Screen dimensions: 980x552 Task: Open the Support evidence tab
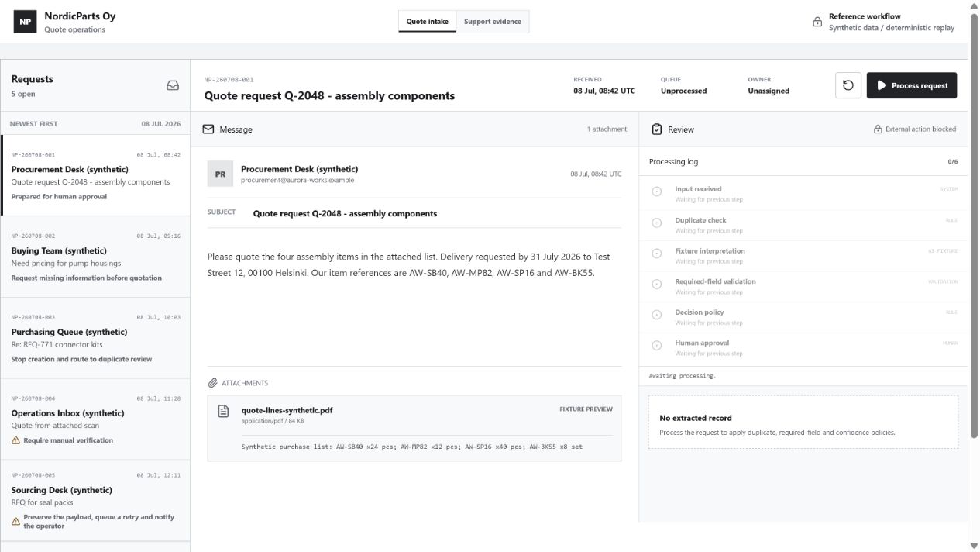(493, 22)
